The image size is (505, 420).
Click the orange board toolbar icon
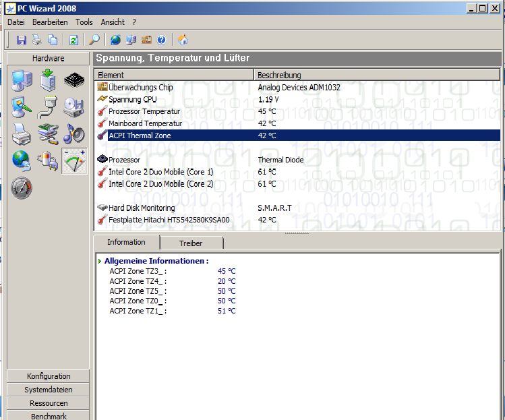click(x=146, y=40)
